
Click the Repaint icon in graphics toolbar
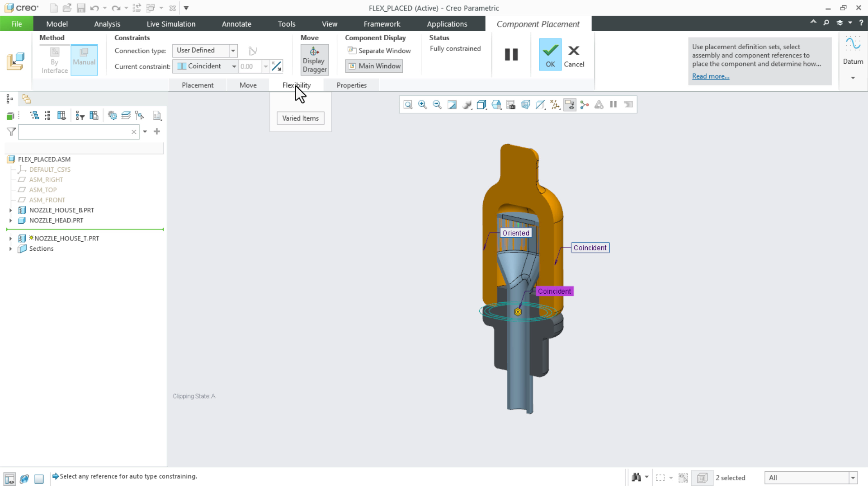point(452,105)
